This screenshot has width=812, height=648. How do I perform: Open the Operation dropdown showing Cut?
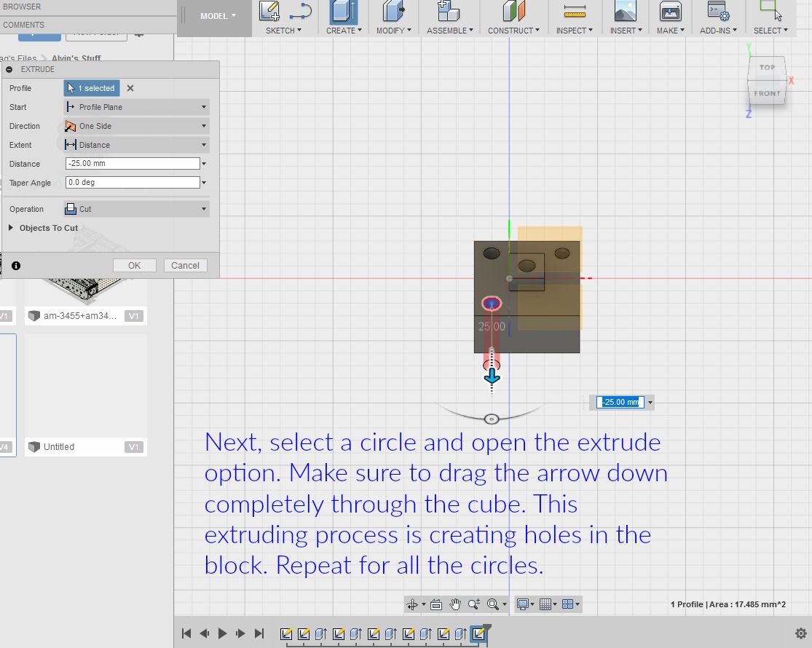[136, 209]
